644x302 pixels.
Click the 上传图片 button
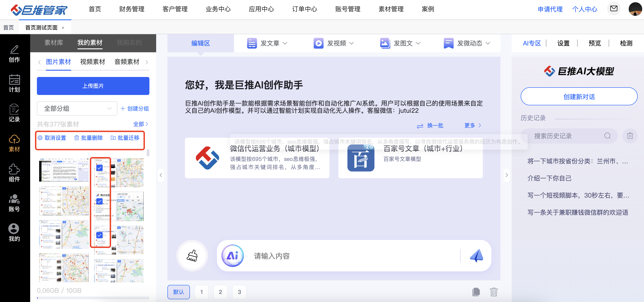pyautogui.click(x=93, y=86)
